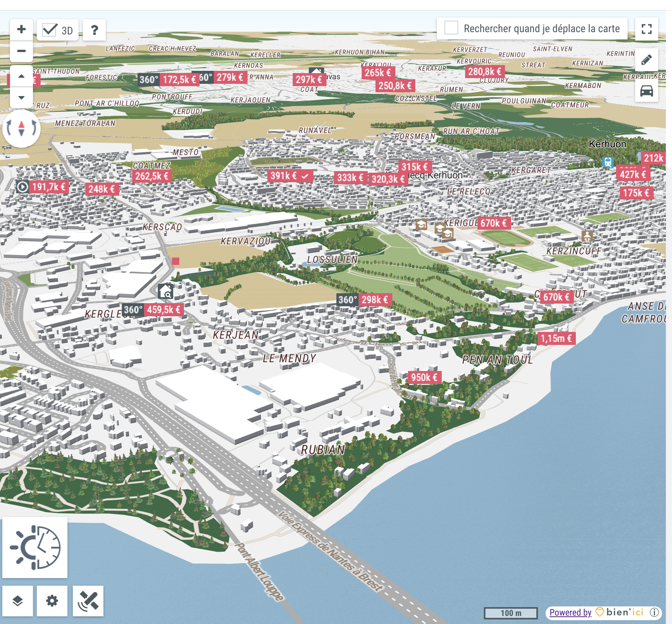Screen dimensions: 672x624
Task: Select the 1,15m € listing marker
Action: tap(556, 338)
